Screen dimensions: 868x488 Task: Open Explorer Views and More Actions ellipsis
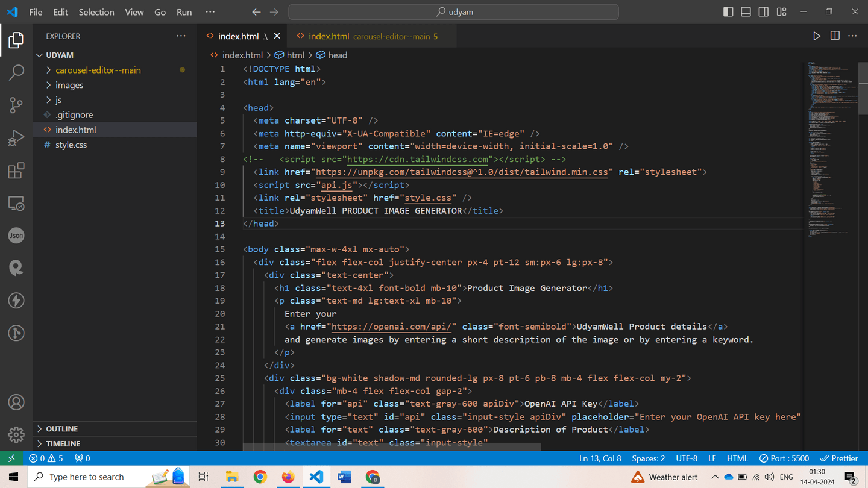(181, 36)
